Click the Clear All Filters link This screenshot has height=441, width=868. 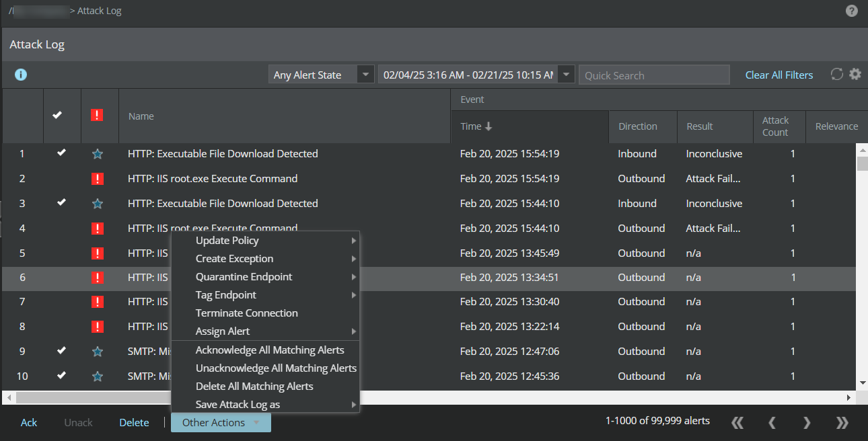click(779, 75)
